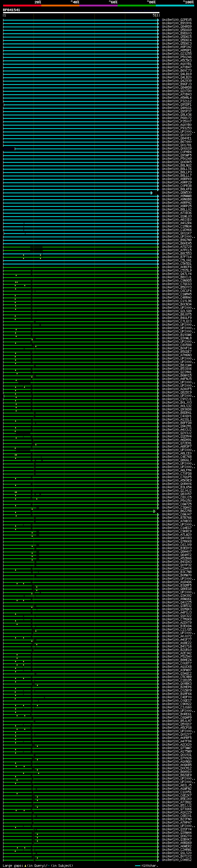Open hit UniRef100_Q84RD9

[x=177, y=26]
